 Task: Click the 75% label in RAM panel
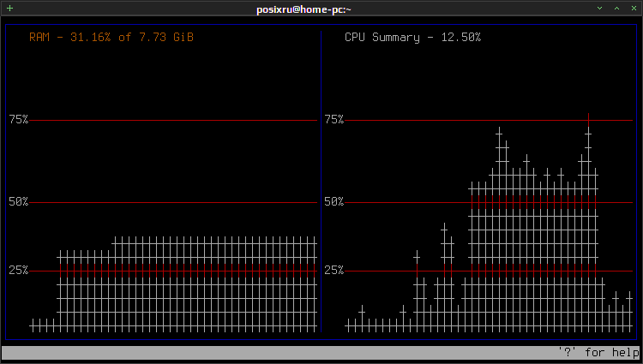(x=19, y=120)
